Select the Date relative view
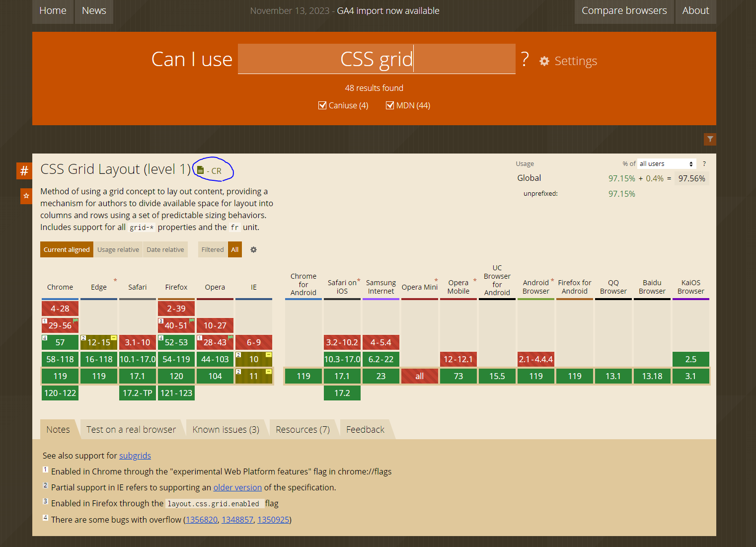 (x=165, y=249)
